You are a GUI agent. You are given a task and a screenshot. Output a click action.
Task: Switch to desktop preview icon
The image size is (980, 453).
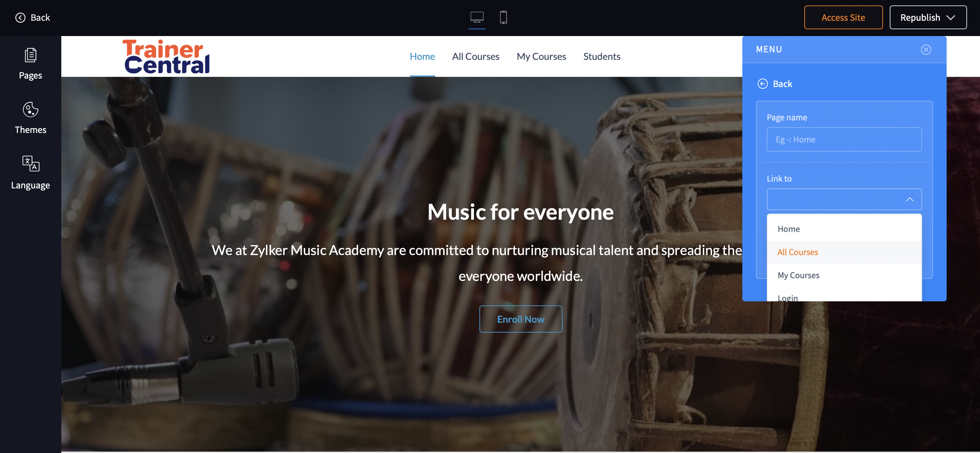pyautogui.click(x=477, y=17)
